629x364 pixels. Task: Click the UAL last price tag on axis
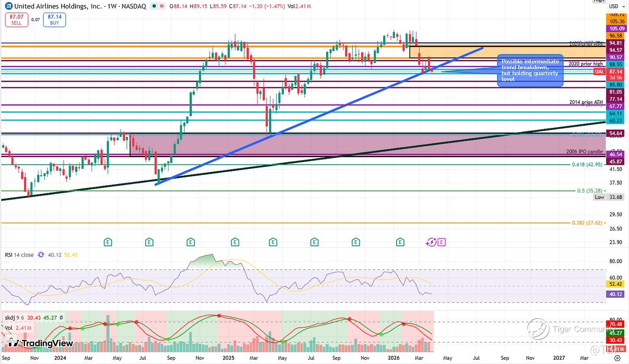point(600,71)
